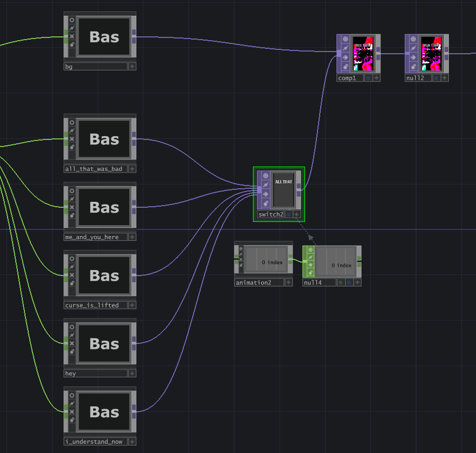This screenshot has height=453, width=476.
Task: Select the comp1 preview thumbnail
Action: [x=363, y=54]
